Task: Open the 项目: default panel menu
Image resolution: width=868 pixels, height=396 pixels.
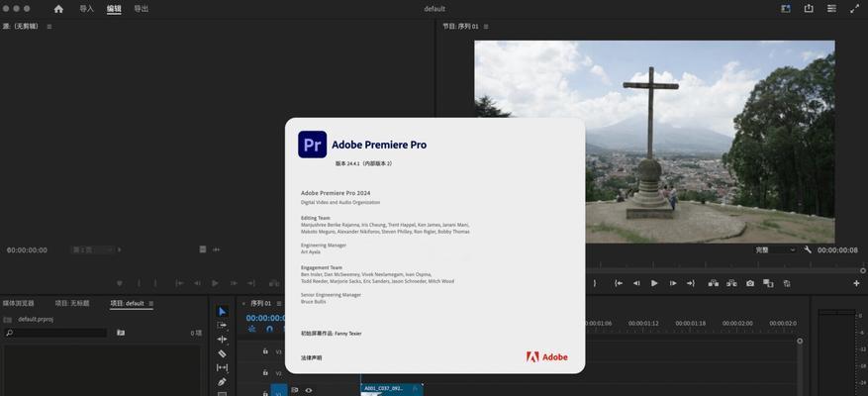Action: (151, 304)
